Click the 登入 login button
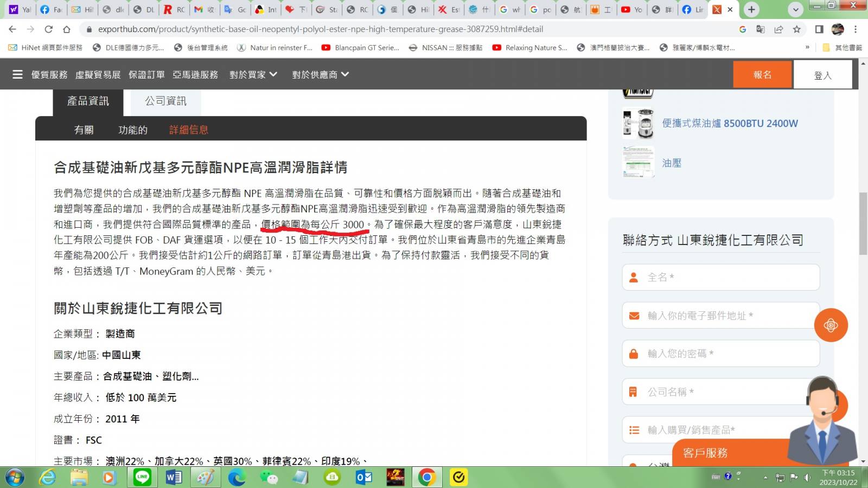The height and width of the screenshot is (488, 868). pos(822,75)
